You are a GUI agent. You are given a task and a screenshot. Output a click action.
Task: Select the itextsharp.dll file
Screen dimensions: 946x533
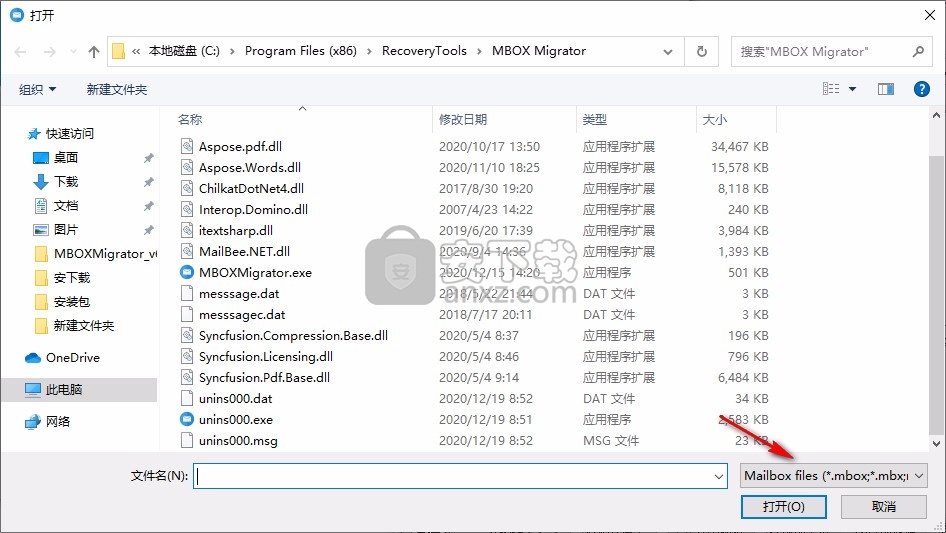(x=236, y=231)
